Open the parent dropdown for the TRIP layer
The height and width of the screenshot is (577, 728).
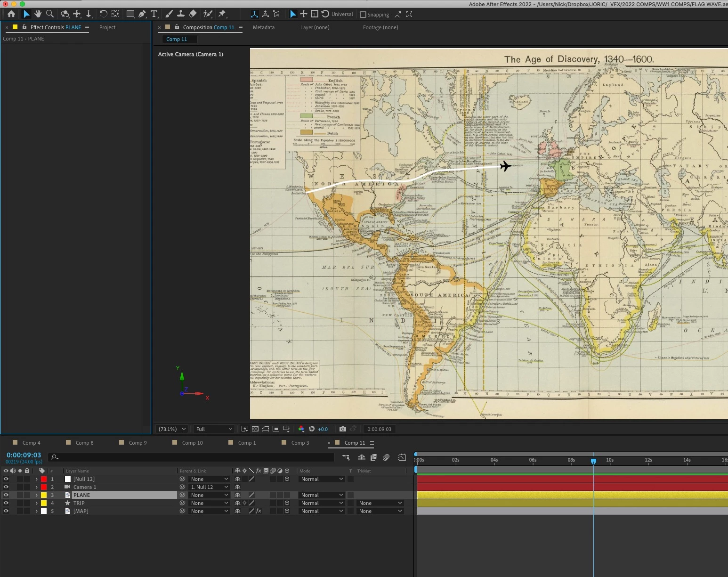tap(209, 503)
